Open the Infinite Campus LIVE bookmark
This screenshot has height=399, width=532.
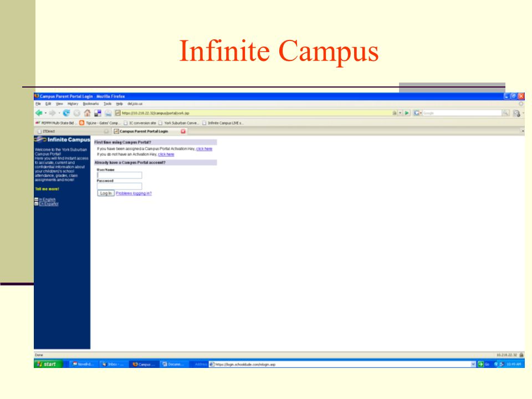click(223, 123)
